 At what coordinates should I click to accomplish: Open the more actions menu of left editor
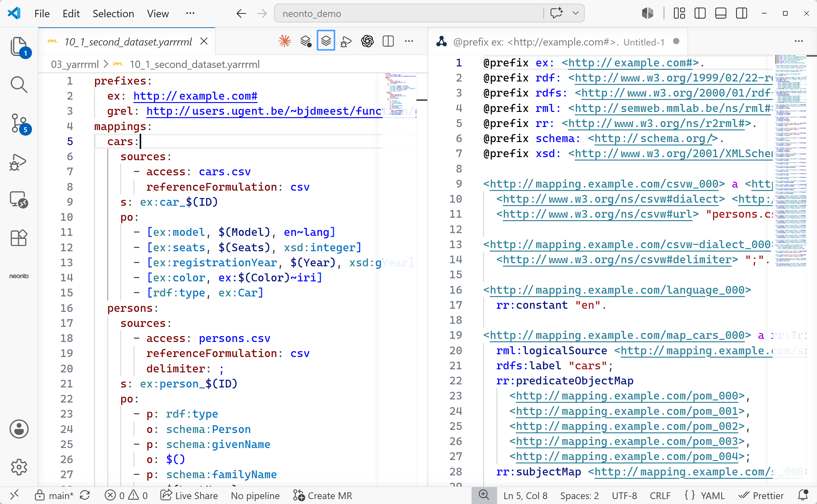point(409,41)
